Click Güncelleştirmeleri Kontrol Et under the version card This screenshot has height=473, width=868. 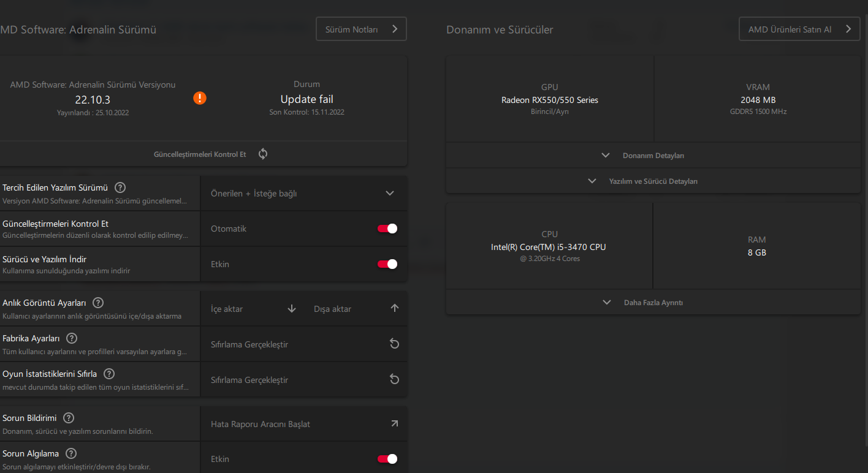(x=200, y=154)
